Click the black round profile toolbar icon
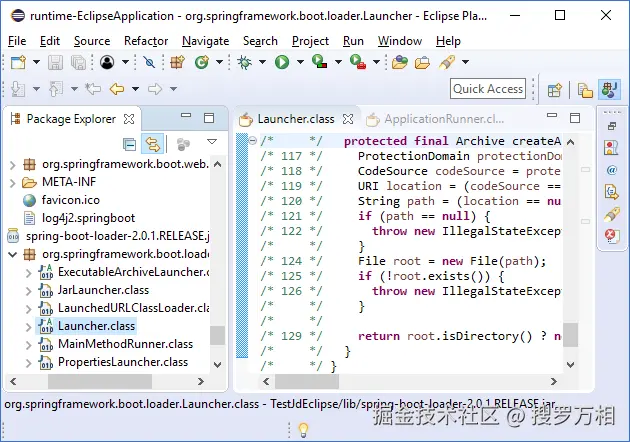The width and height of the screenshot is (630, 442). coord(107,62)
